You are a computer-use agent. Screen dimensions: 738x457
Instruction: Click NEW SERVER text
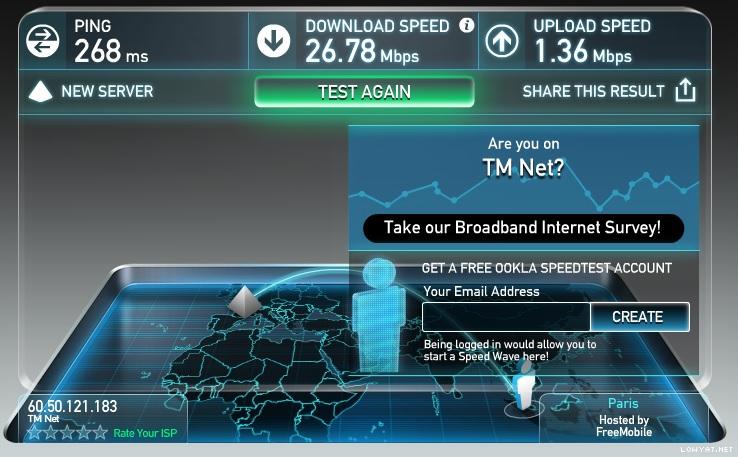107,91
